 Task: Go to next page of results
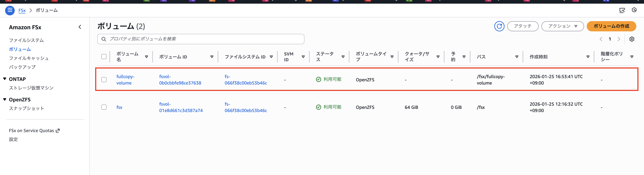(x=619, y=39)
